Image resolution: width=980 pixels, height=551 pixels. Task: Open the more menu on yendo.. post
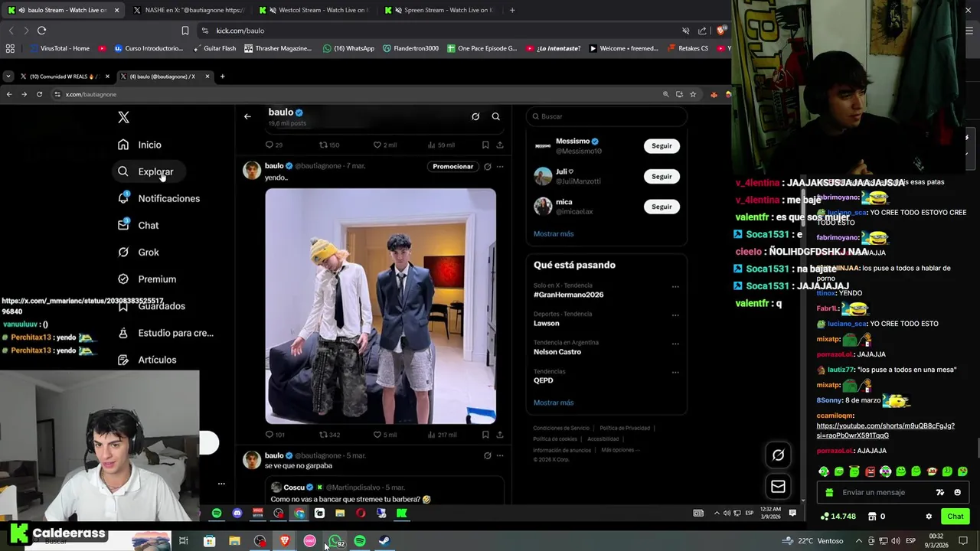(500, 166)
